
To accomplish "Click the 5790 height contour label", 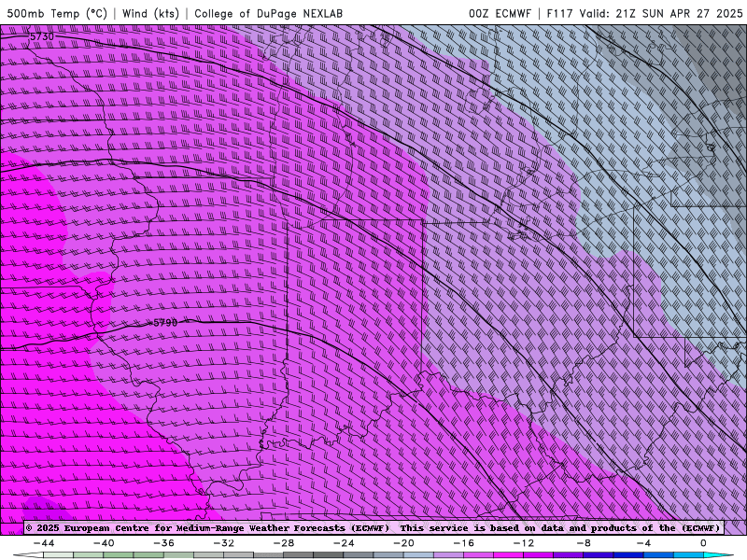I will pyautogui.click(x=165, y=323).
